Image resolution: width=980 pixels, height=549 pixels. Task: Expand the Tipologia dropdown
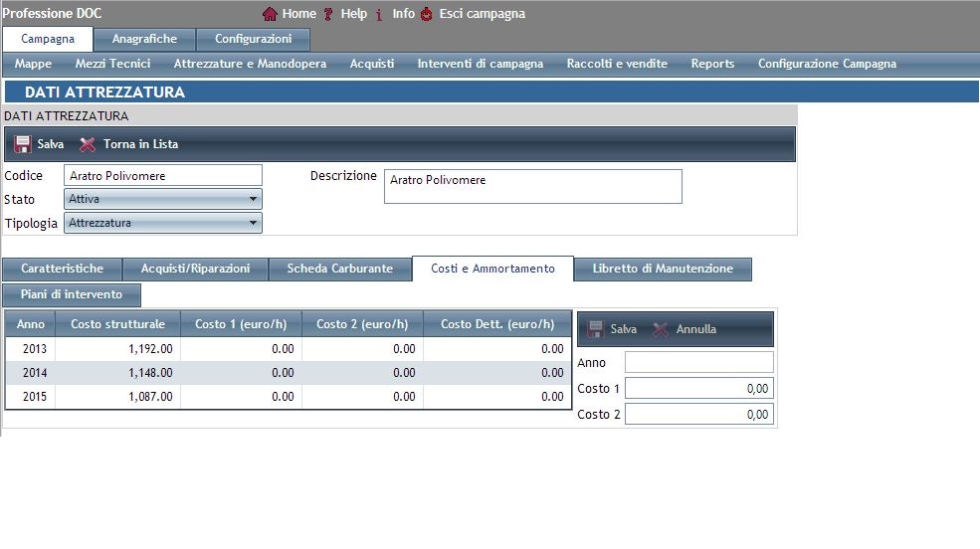[x=162, y=223]
